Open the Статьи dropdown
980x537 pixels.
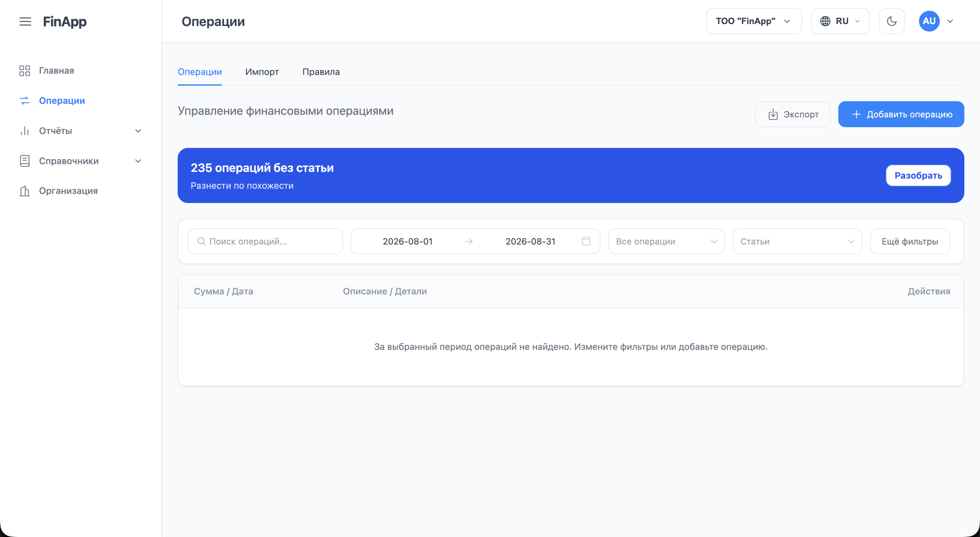(797, 241)
